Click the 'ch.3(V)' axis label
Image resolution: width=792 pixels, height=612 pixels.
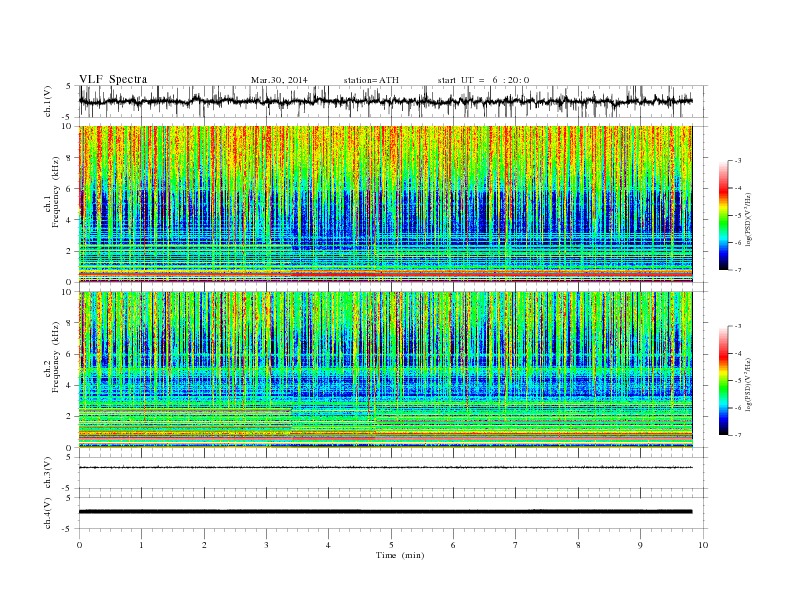click(x=47, y=473)
